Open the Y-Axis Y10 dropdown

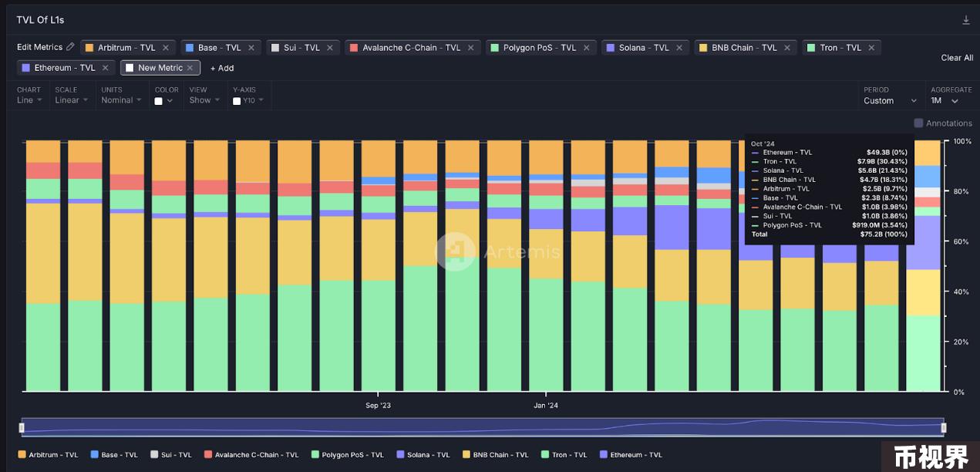click(x=248, y=100)
